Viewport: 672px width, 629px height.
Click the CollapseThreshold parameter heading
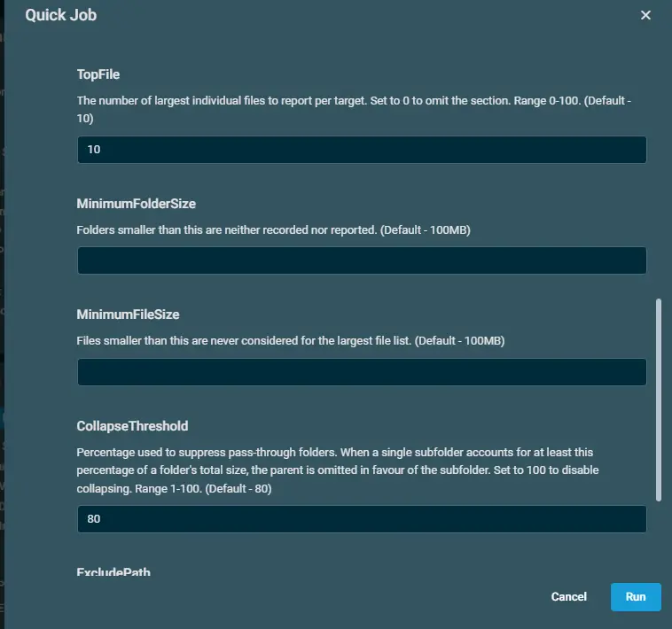pyautogui.click(x=132, y=426)
